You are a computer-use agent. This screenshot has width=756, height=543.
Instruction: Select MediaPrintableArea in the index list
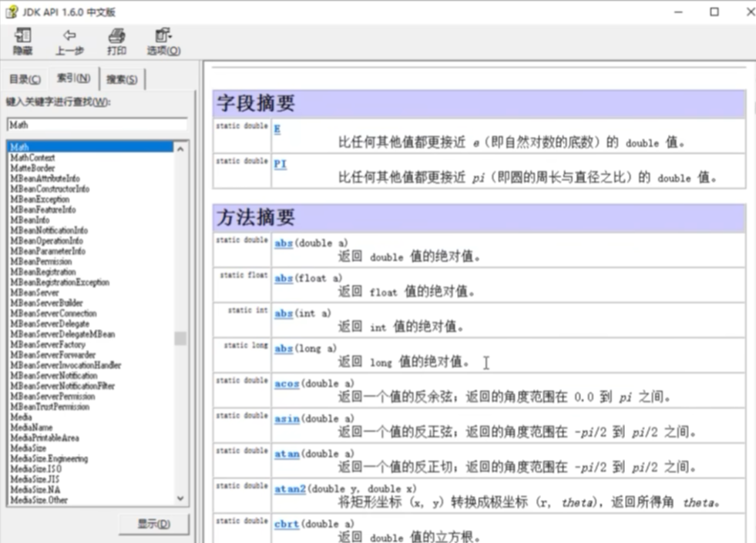click(x=45, y=437)
